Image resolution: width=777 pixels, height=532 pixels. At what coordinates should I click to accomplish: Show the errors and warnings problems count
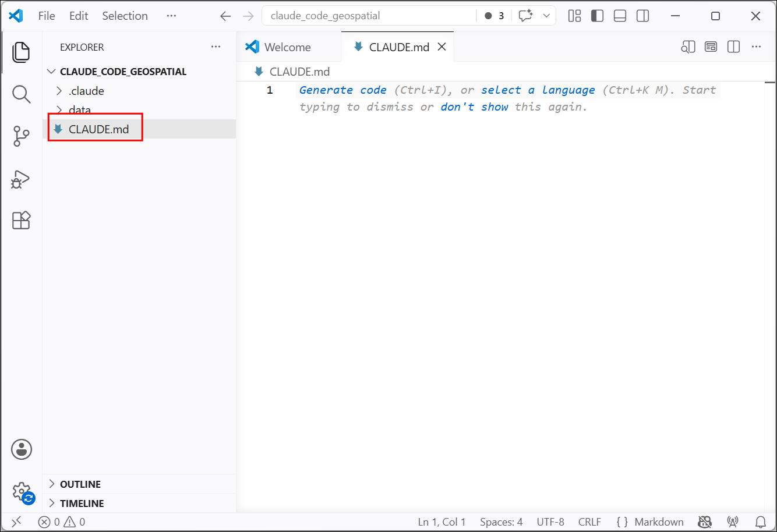click(x=62, y=522)
